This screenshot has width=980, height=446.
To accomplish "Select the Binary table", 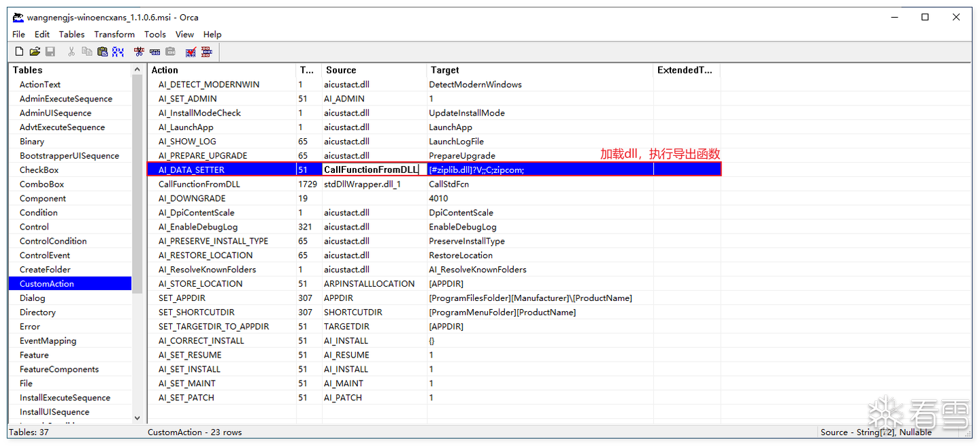I will pyautogui.click(x=32, y=142).
